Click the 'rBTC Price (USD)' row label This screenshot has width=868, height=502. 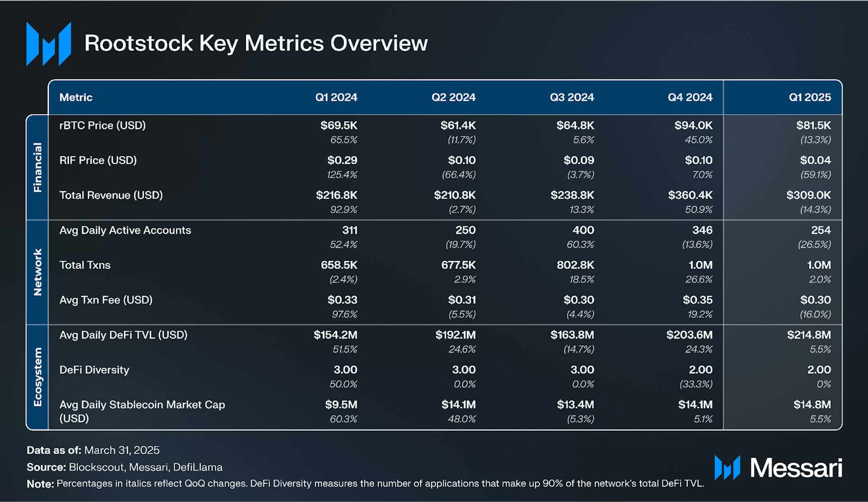103,126
